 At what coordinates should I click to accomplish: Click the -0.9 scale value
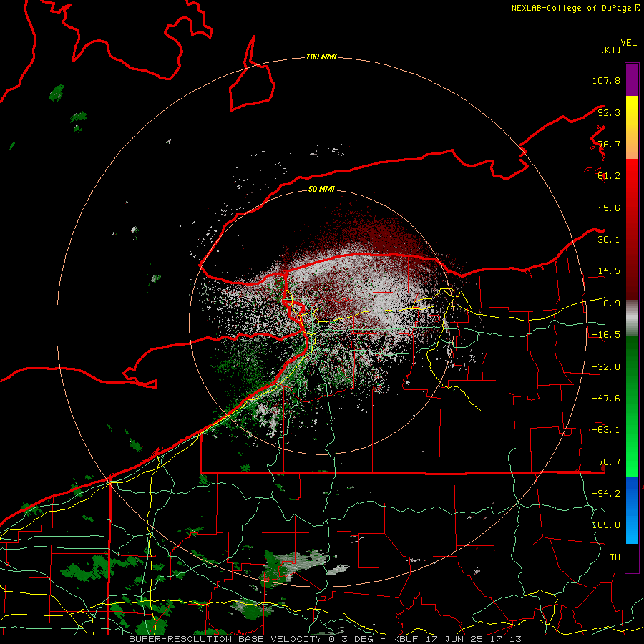tap(609, 303)
